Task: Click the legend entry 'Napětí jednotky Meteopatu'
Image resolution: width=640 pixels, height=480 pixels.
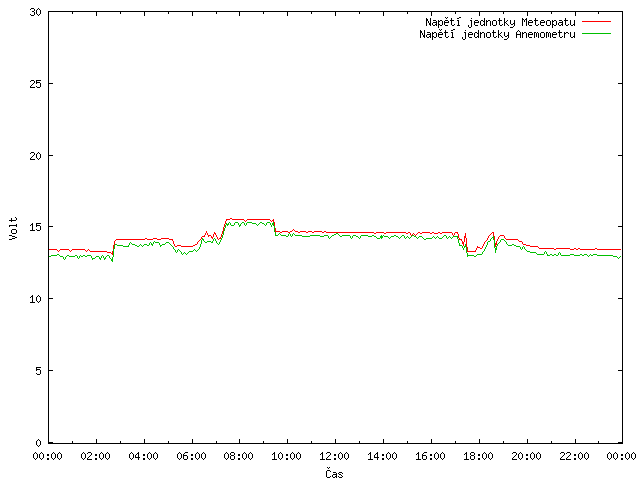Action: point(500,22)
